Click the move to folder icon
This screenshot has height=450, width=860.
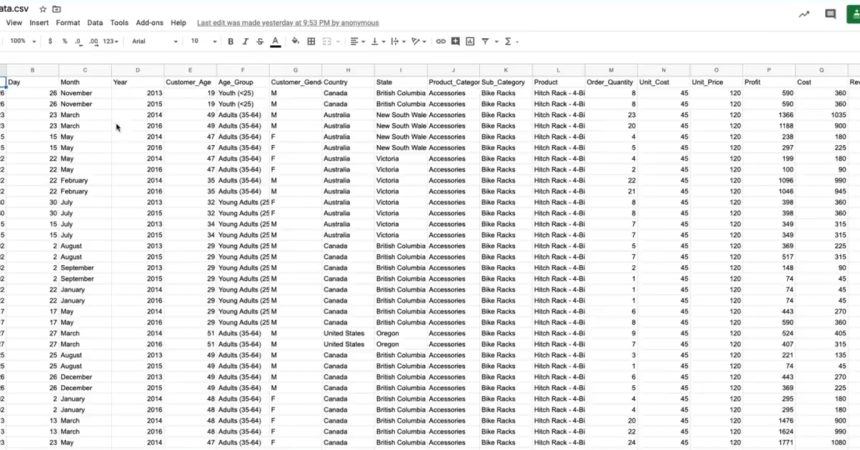pos(57,8)
